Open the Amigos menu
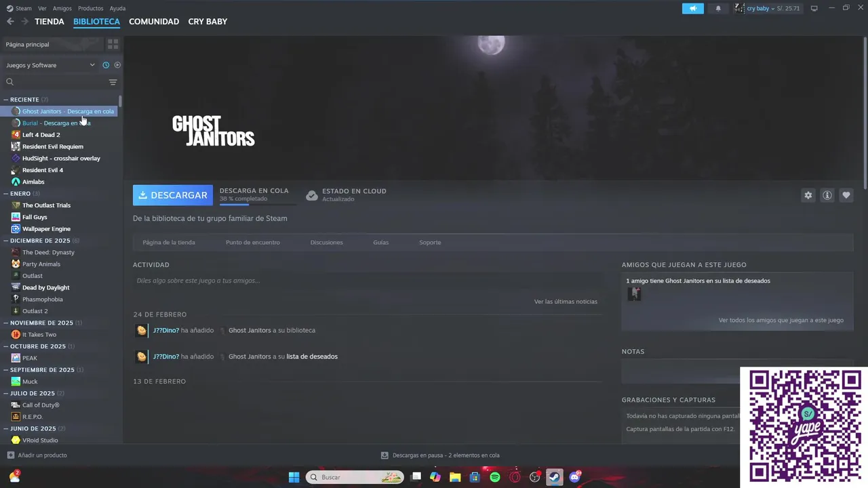 coord(62,8)
